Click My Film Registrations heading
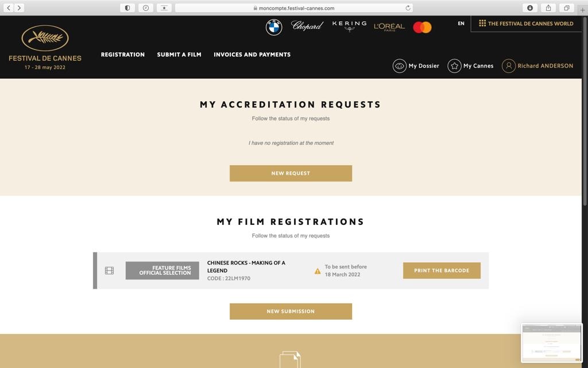This screenshot has height=368, width=588. pyautogui.click(x=291, y=221)
